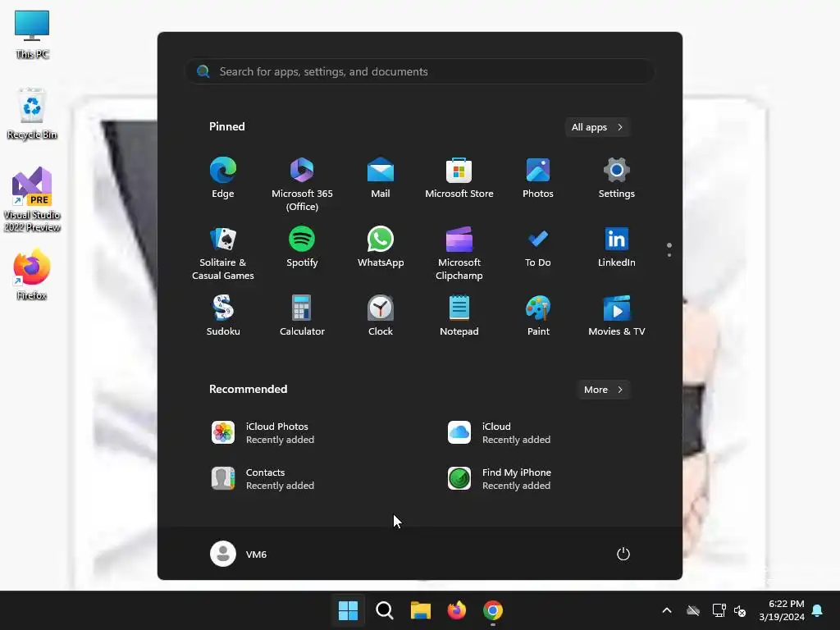Click the power button in Start menu
The width and height of the screenshot is (840, 630).
click(623, 554)
